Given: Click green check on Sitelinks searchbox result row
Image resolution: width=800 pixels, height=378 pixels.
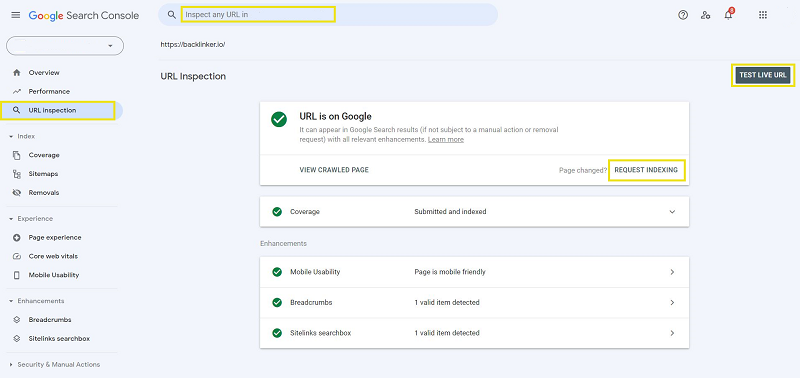Looking at the screenshot, I should pyautogui.click(x=277, y=333).
